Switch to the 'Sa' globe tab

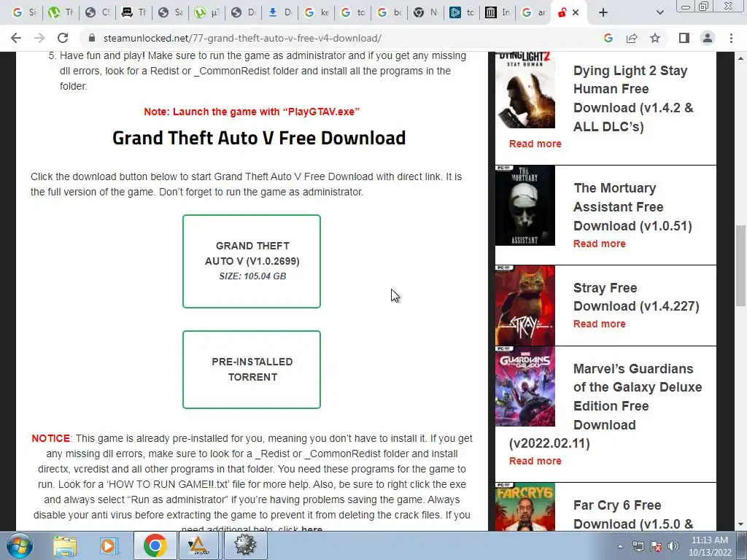pyautogui.click(x=170, y=12)
